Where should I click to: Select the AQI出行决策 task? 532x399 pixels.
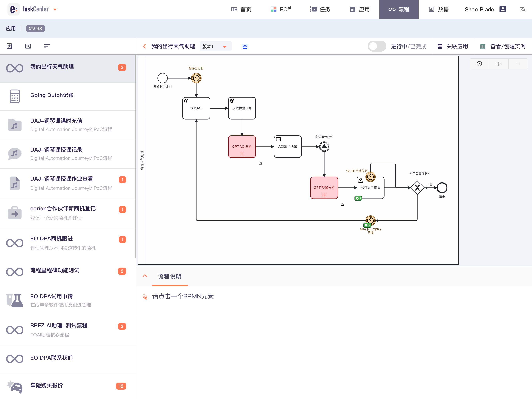[x=288, y=146]
